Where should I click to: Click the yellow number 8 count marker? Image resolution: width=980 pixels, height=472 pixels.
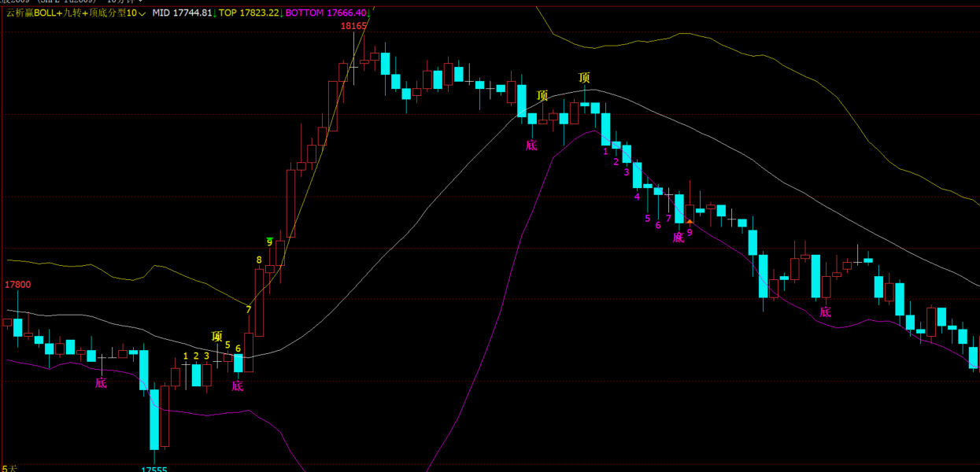tap(259, 260)
